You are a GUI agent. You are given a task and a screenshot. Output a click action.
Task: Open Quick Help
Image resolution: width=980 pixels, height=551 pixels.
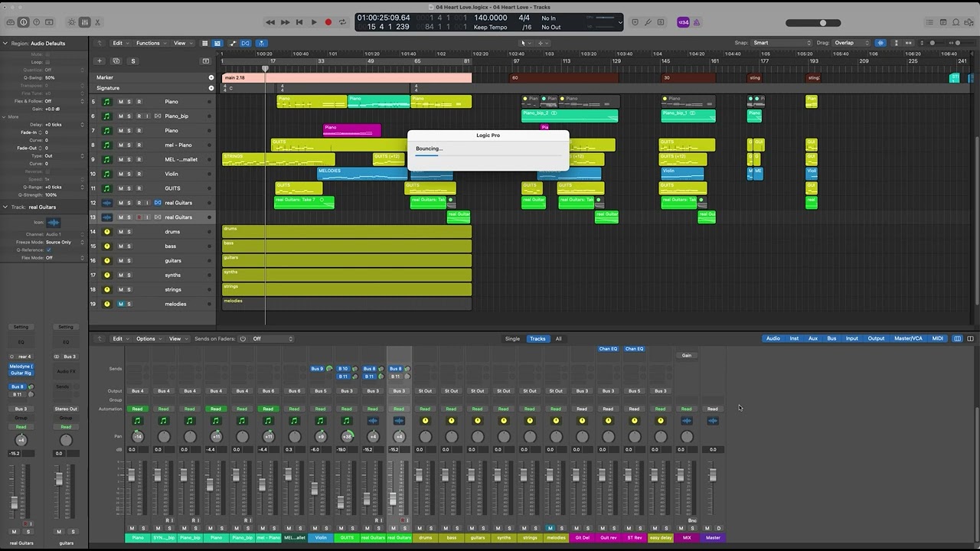pyautogui.click(x=36, y=22)
